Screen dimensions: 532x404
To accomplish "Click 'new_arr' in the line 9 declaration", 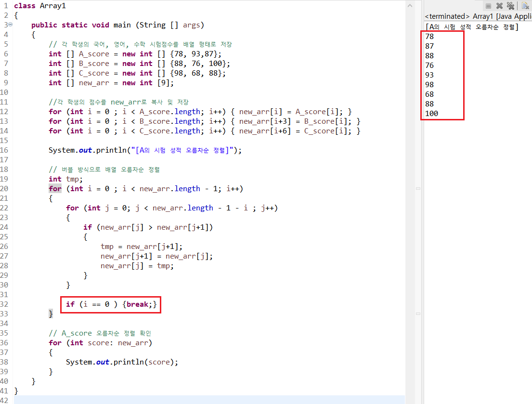I will point(94,83).
